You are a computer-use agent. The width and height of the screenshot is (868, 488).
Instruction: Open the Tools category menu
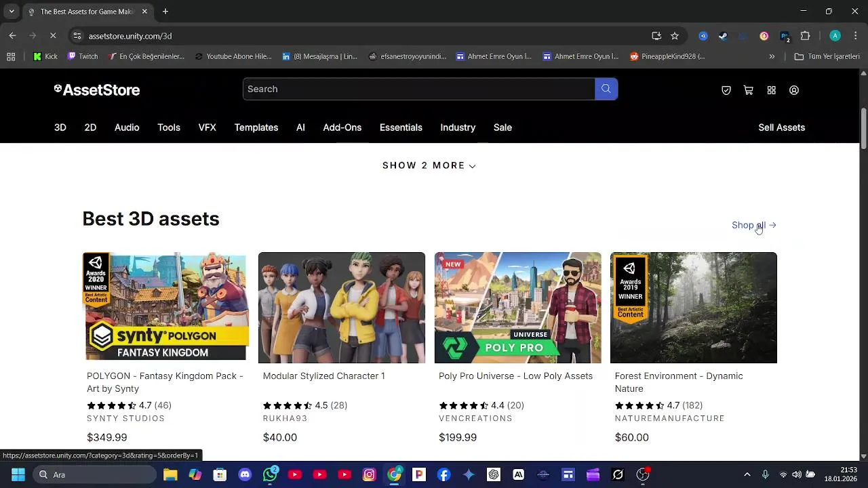coord(169,127)
